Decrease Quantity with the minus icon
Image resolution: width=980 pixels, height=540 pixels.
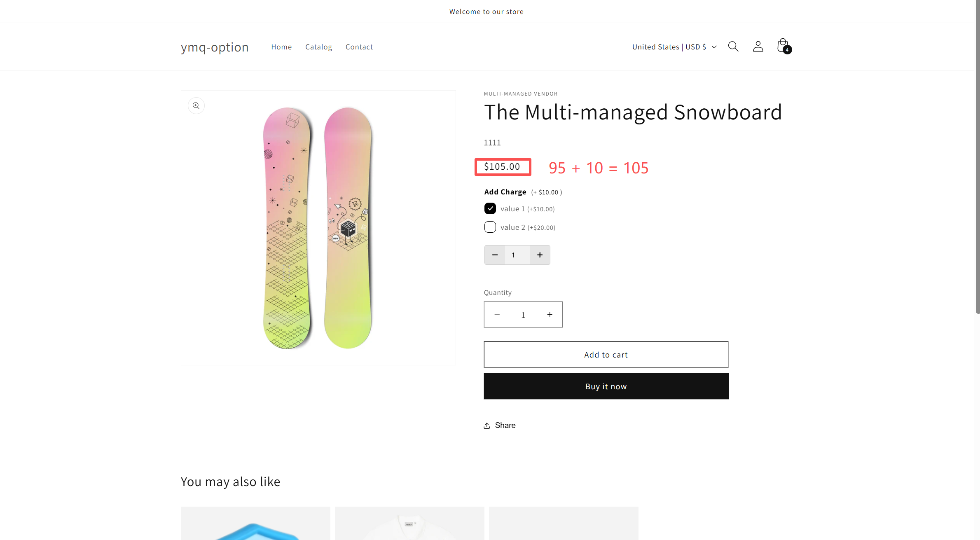pyautogui.click(x=497, y=315)
